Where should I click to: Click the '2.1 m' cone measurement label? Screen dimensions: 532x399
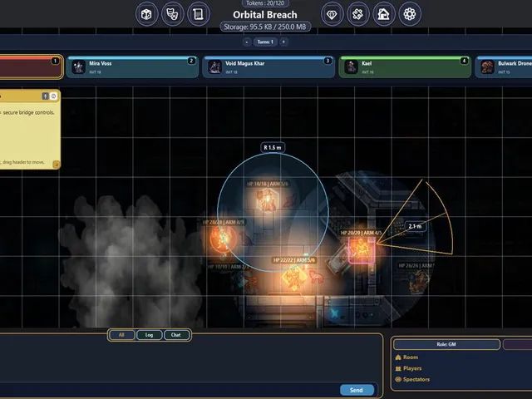pyautogui.click(x=415, y=226)
